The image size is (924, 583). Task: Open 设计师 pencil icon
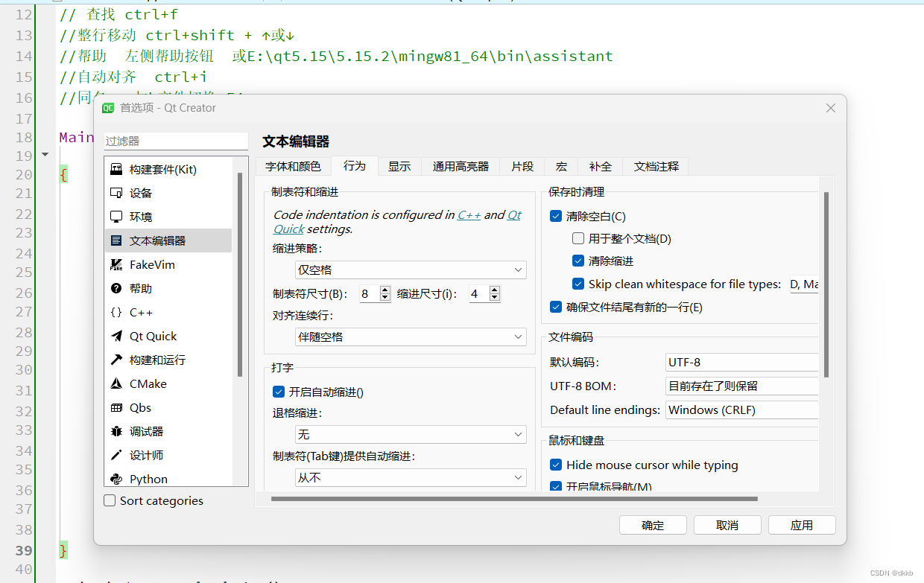coord(116,455)
